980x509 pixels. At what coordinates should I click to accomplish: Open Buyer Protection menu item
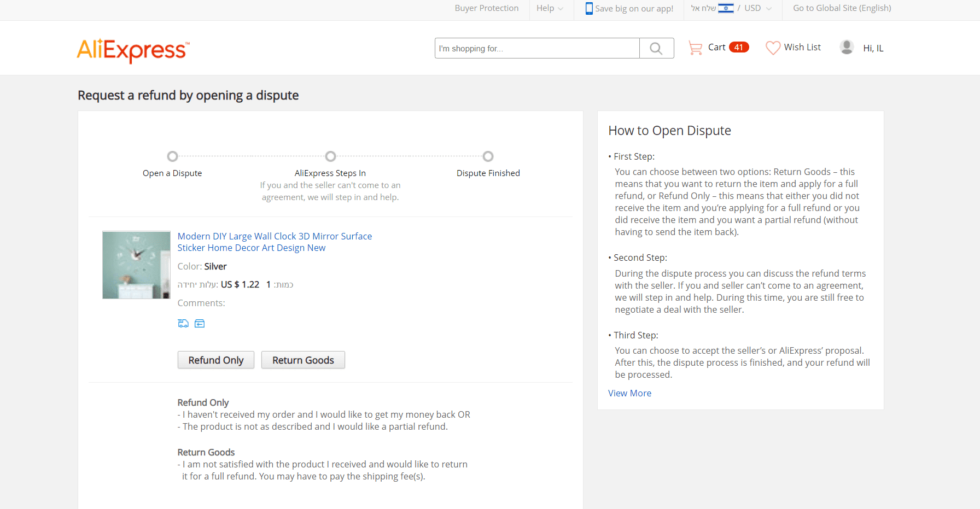pos(487,8)
